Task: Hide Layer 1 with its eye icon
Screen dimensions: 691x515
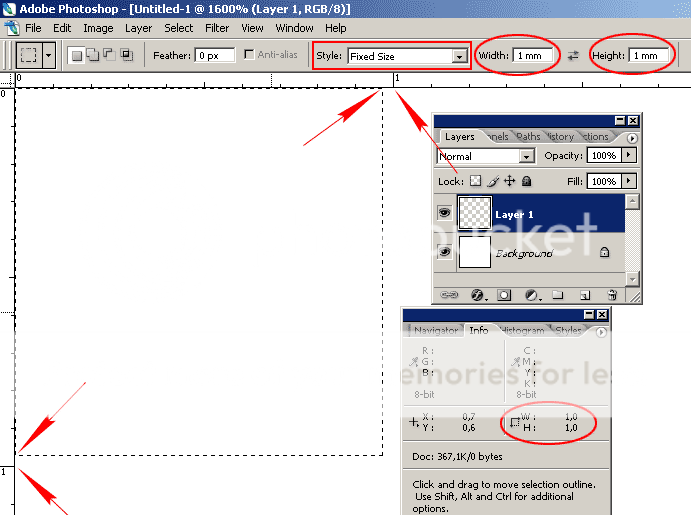Action: tap(444, 213)
